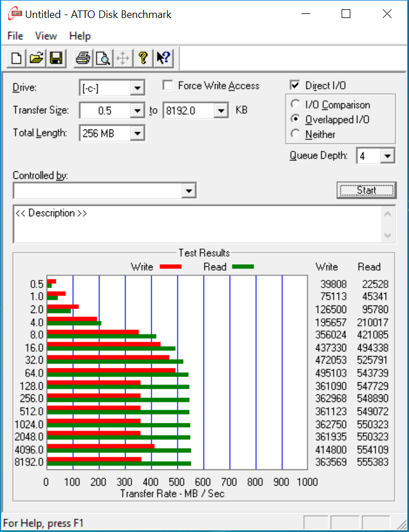Click the 0.5 row label in chart
The height and width of the screenshot is (532, 409).
coord(37,284)
